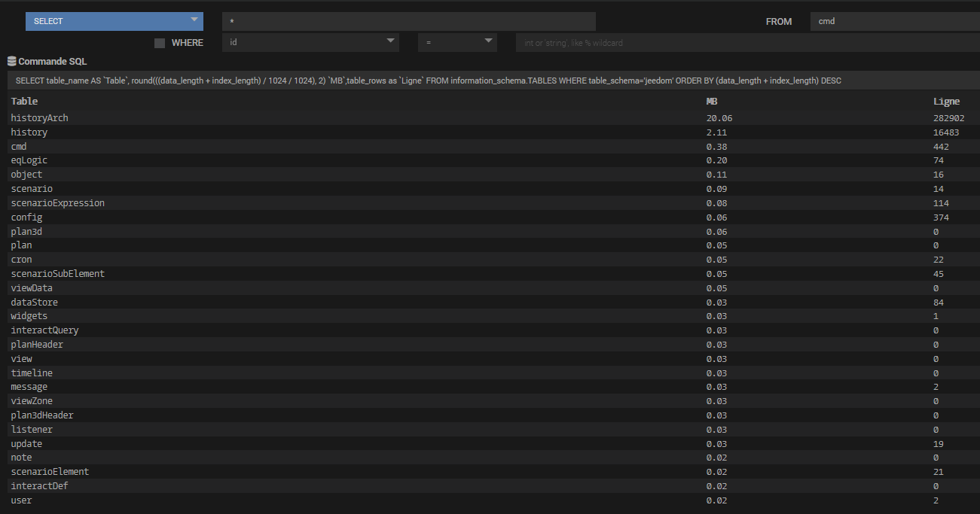
Task: Click the MB column header
Action: (712, 101)
